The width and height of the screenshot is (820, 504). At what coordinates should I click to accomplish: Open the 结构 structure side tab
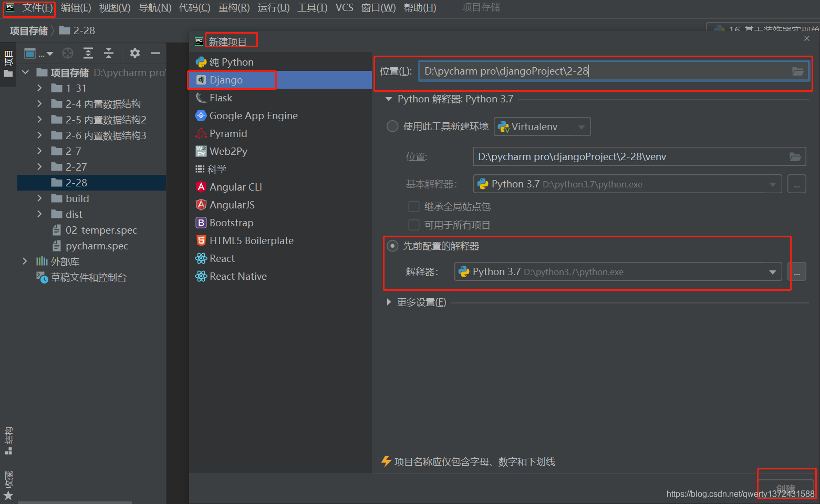point(8,440)
